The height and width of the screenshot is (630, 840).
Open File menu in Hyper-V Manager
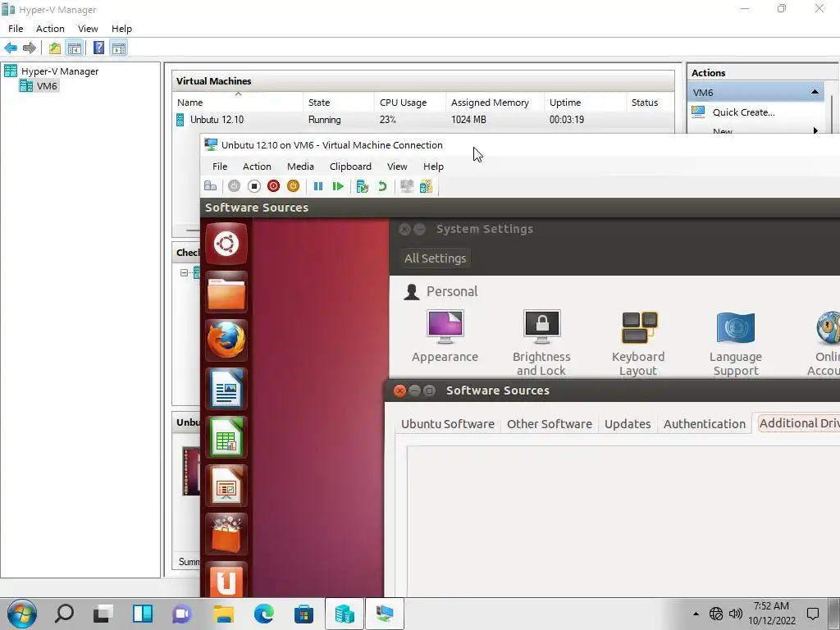click(x=16, y=29)
